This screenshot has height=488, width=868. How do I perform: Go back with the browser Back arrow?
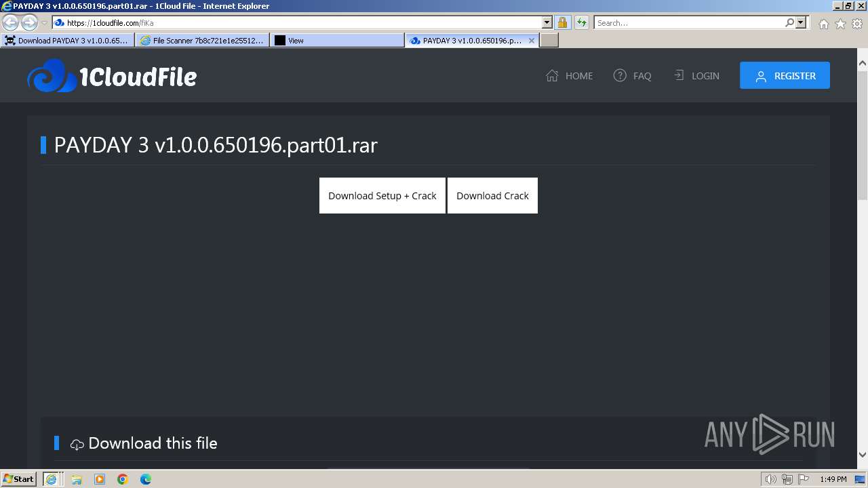click(x=10, y=22)
